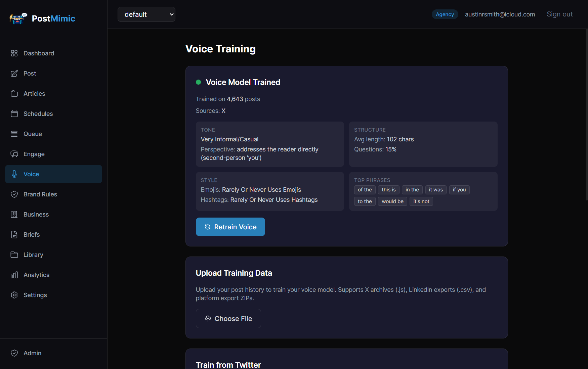
Task: Click 'Trained on 4,643 posts' text
Action: click(x=228, y=99)
